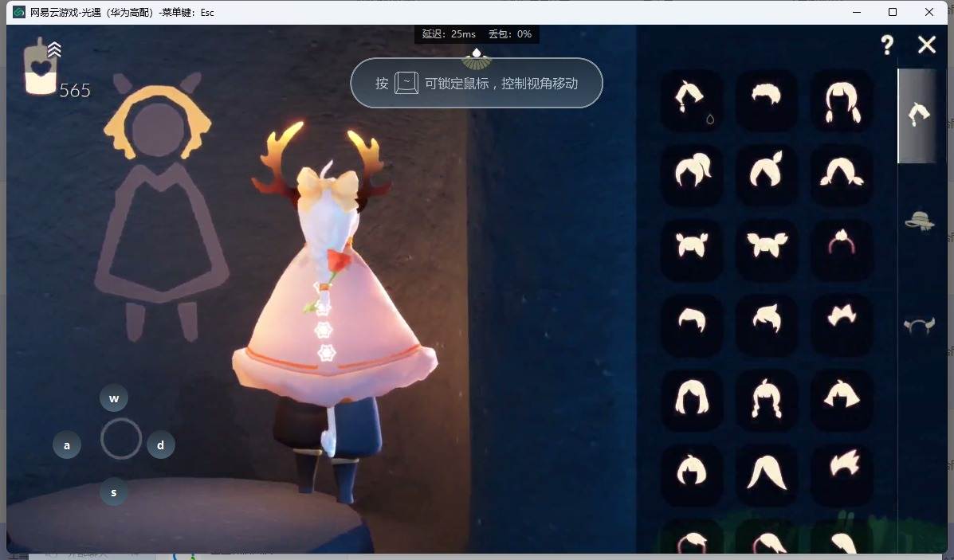
Task: Choose the swept-back wavy hairstyle in the fourth row
Action: [766, 325]
